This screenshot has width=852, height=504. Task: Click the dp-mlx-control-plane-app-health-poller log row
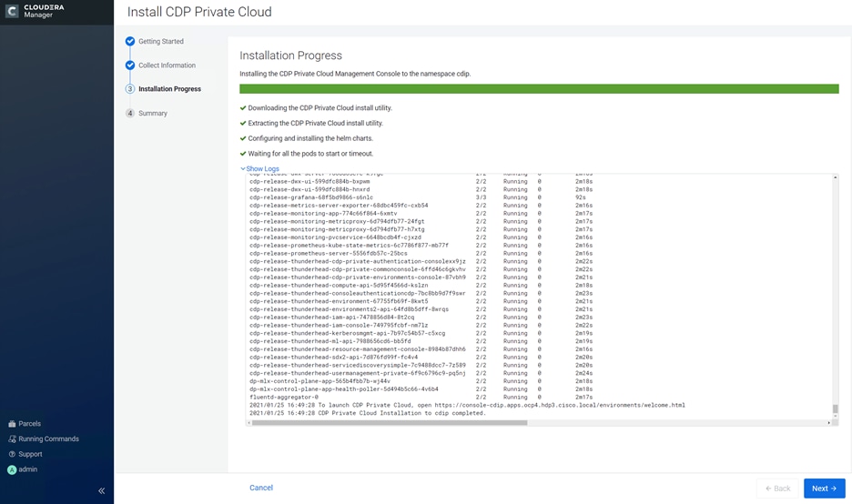click(421, 389)
